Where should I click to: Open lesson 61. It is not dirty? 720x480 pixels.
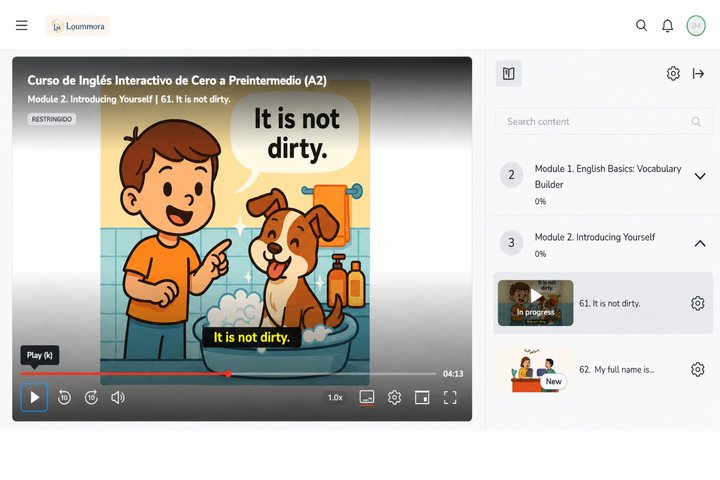pyautogui.click(x=609, y=303)
